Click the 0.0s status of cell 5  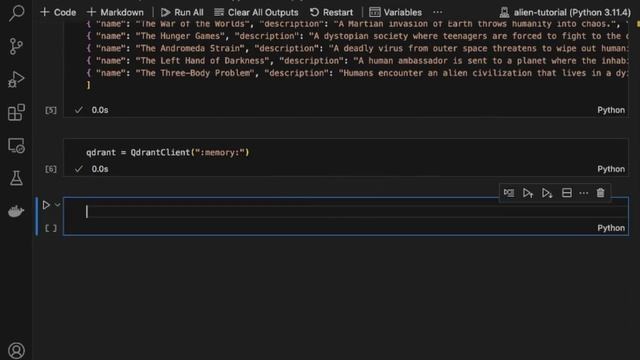pyautogui.click(x=100, y=110)
